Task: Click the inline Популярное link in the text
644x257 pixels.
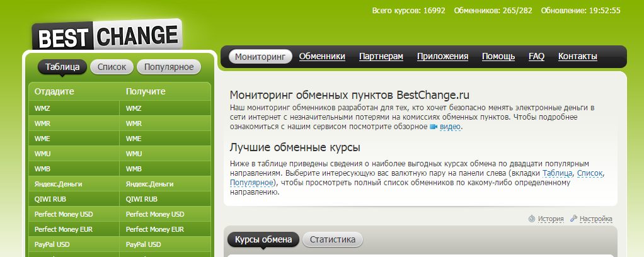Action: click(251, 182)
